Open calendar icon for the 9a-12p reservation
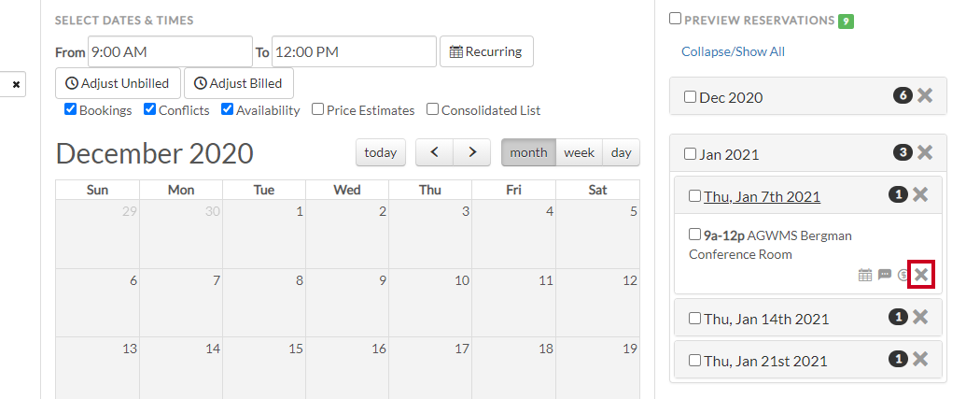Screen dimensions: 980x399 [x=865, y=275]
